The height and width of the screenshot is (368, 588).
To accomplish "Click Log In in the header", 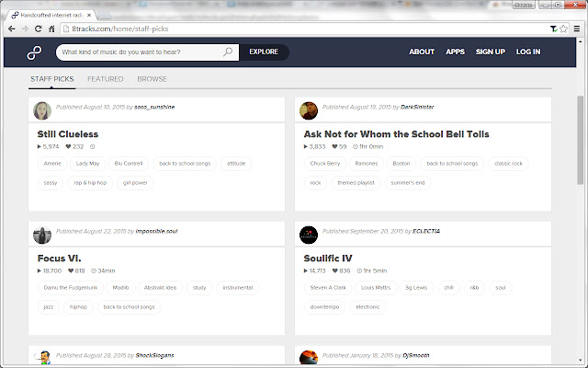I will (x=528, y=52).
